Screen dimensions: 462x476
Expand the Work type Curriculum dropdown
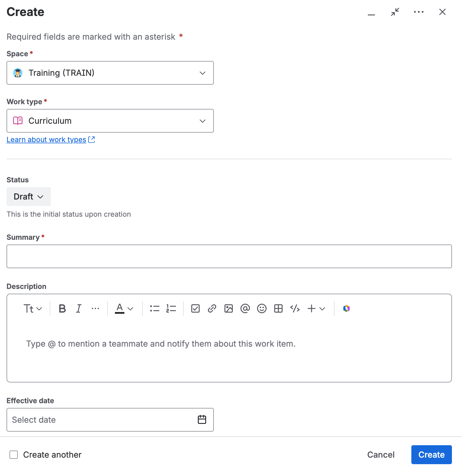[x=110, y=121]
